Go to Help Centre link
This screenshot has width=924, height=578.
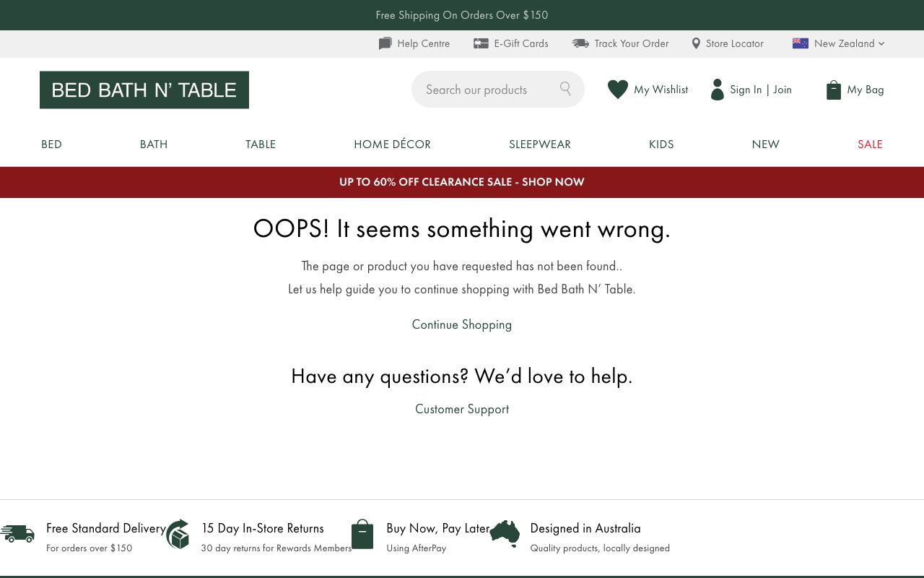(x=423, y=43)
